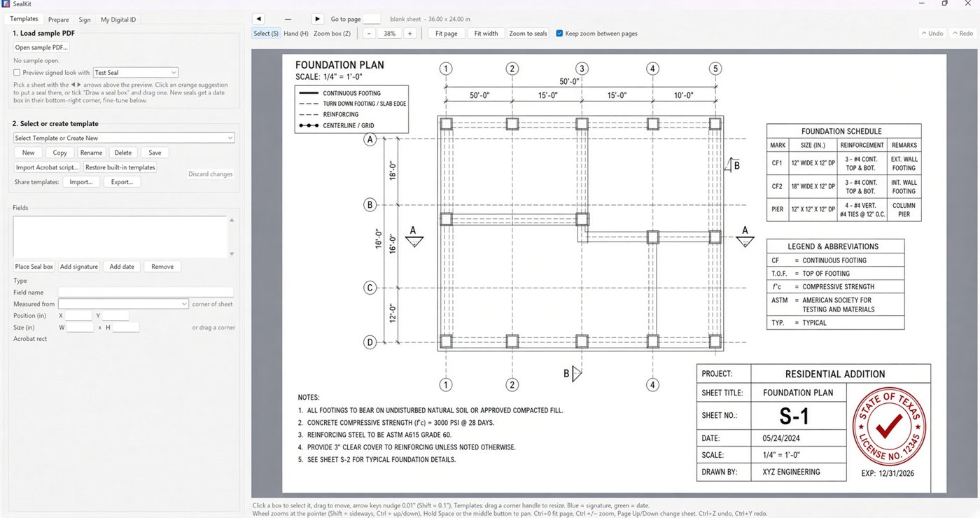Click Place Seal box button
This screenshot has width=980, height=518.
pos(34,267)
